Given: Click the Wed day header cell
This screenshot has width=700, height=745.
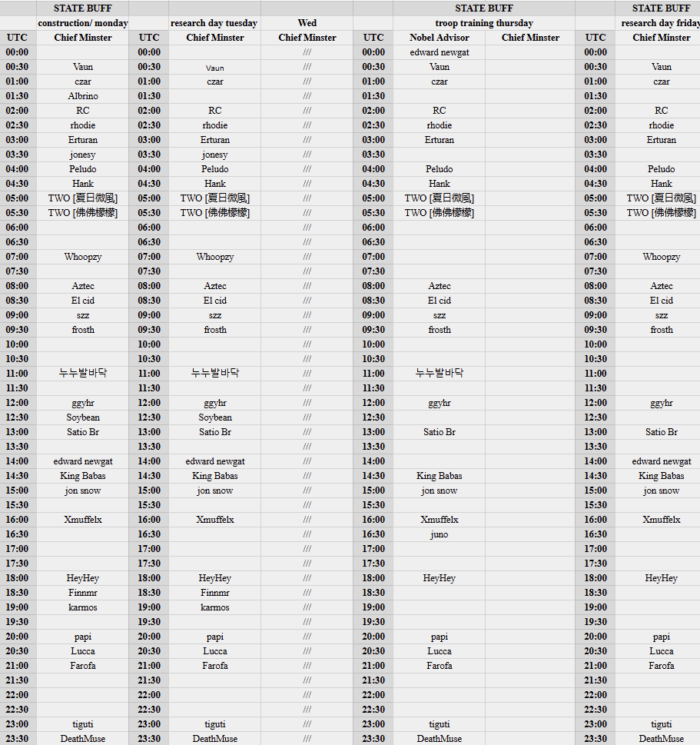Looking at the screenshot, I should coord(307,23).
